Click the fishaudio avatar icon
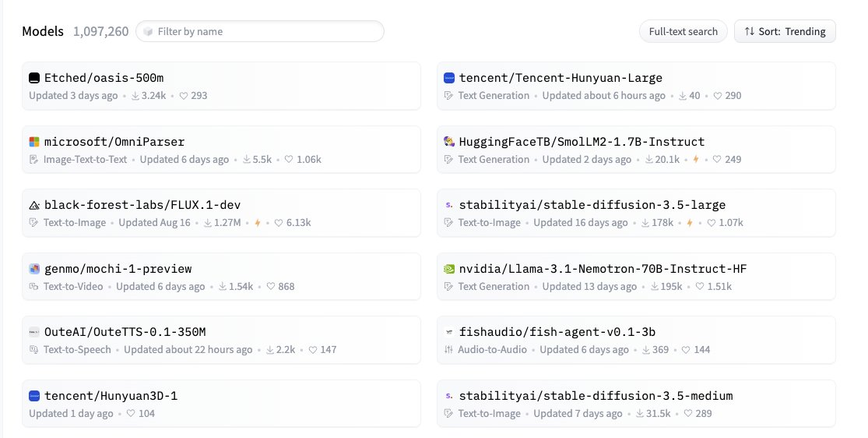Screen dimensions: 868x438 click(449, 332)
